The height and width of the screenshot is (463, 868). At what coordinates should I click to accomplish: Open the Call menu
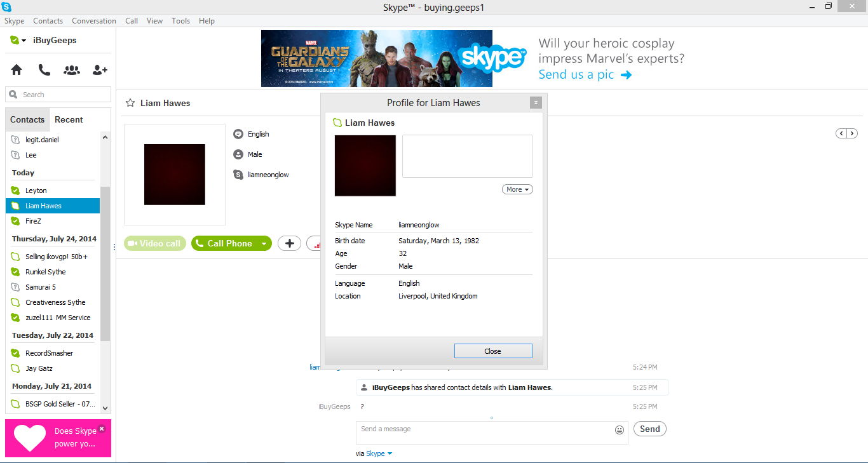[132, 21]
